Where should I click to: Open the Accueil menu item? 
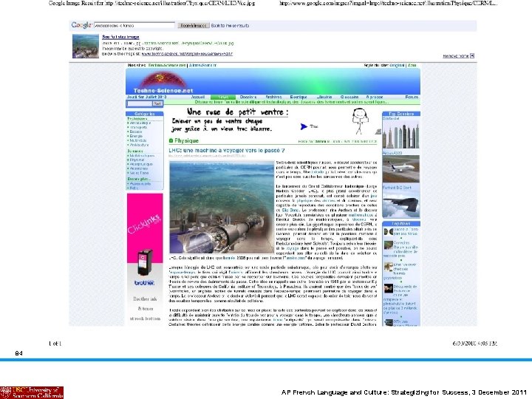coord(198,97)
